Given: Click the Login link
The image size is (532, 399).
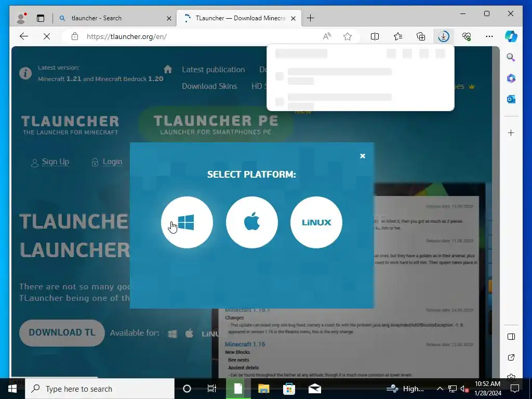Looking at the screenshot, I should pos(112,162).
